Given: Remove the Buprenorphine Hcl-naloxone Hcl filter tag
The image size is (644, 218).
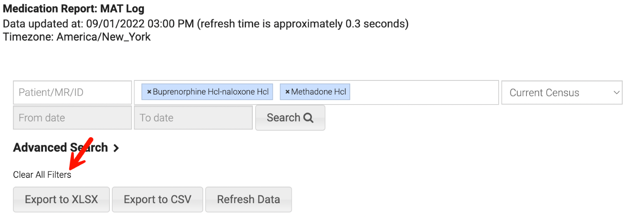Looking at the screenshot, I should [149, 92].
